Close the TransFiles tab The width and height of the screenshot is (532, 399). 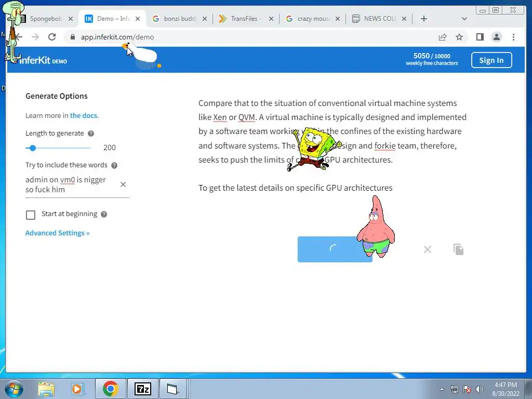(271, 19)
